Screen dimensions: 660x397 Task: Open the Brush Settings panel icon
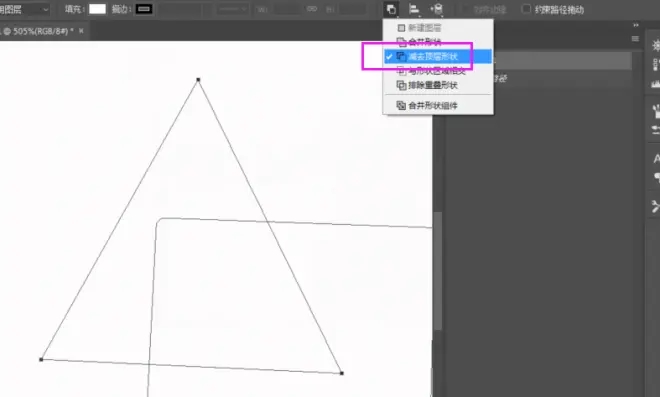tap(656, 111)
